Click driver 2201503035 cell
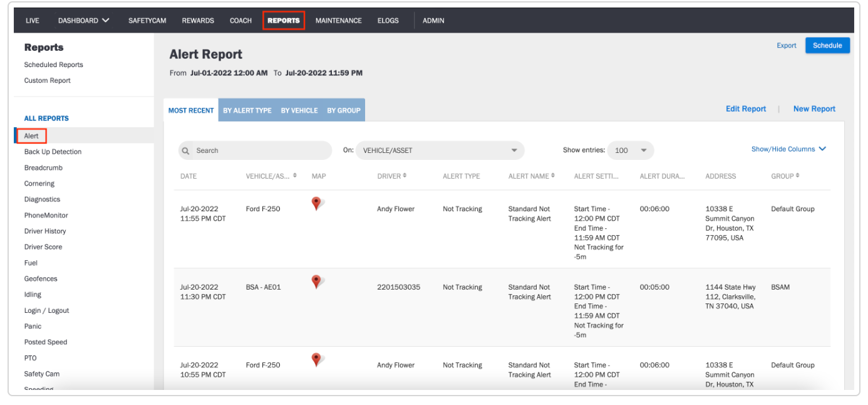The image size is (868, 405). pos(398,287)
